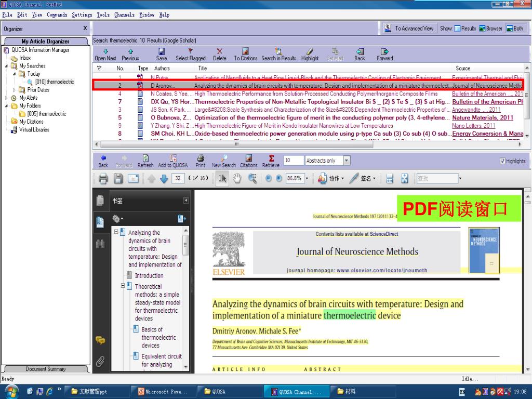Click Search in Results icon
Screen dimensions: 532x399
278,51
